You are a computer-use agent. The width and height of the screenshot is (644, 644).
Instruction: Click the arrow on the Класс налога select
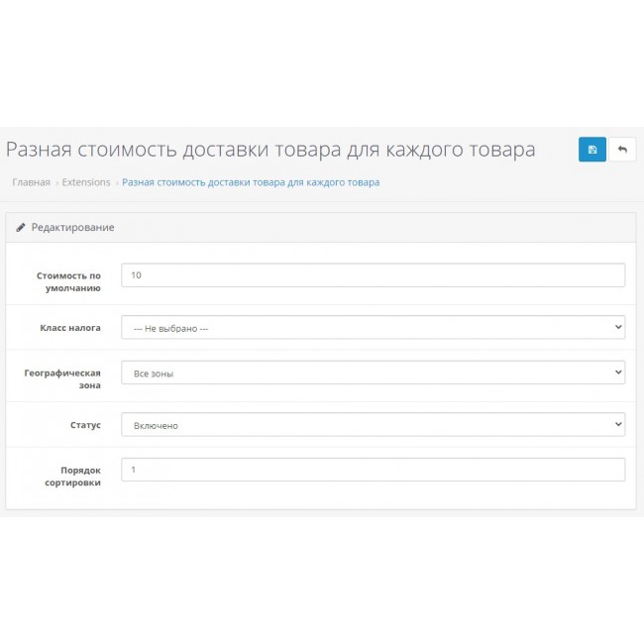tap(618, 327)
